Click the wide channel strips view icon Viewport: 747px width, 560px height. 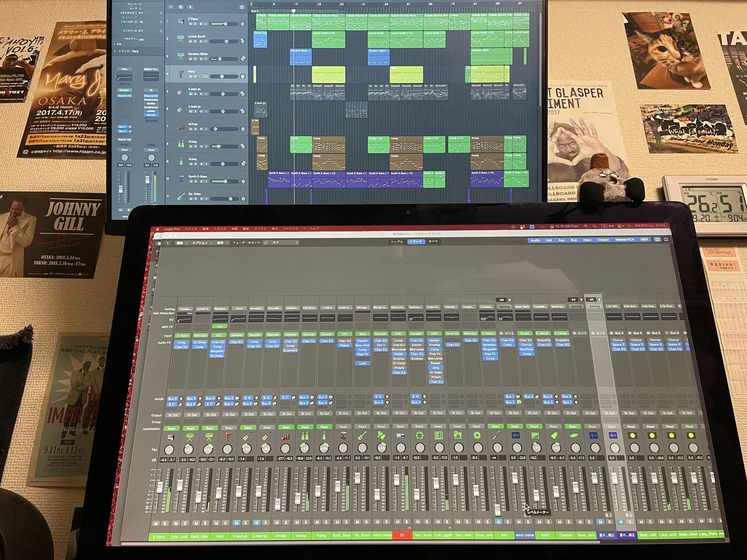click(x=666, y=239)
